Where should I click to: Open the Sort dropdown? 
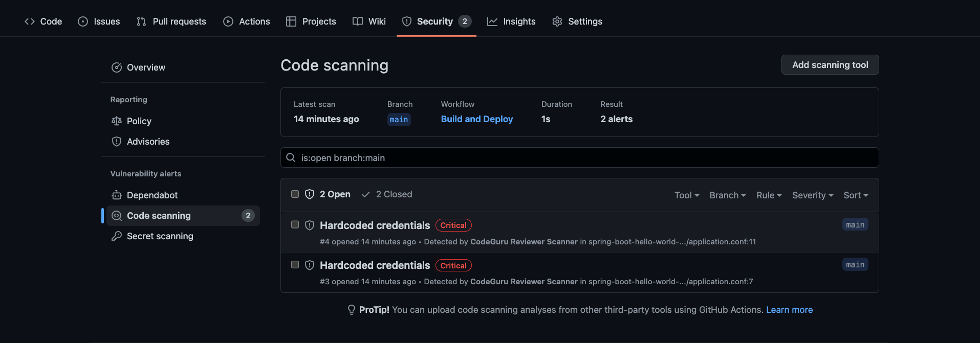[856, 195]
